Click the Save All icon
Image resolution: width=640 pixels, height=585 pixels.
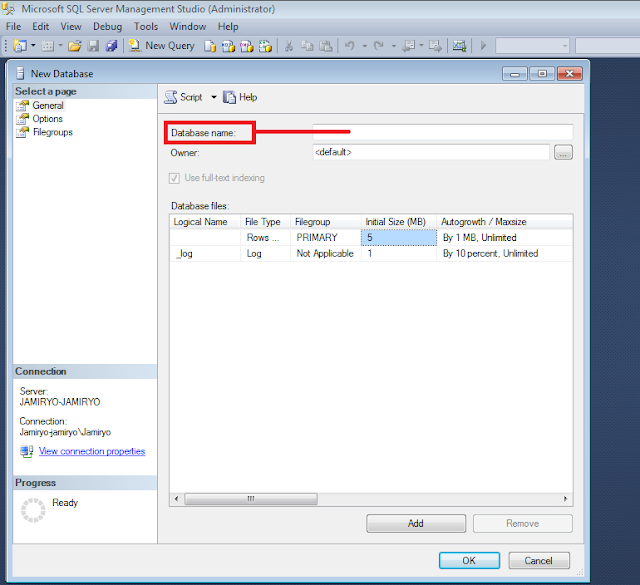point(111,46)
